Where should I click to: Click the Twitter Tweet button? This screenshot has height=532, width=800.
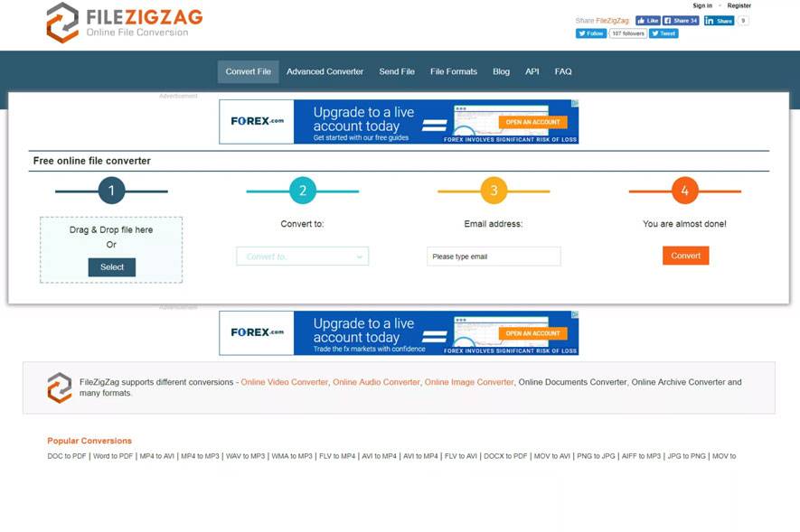click(x=664, y=33)
